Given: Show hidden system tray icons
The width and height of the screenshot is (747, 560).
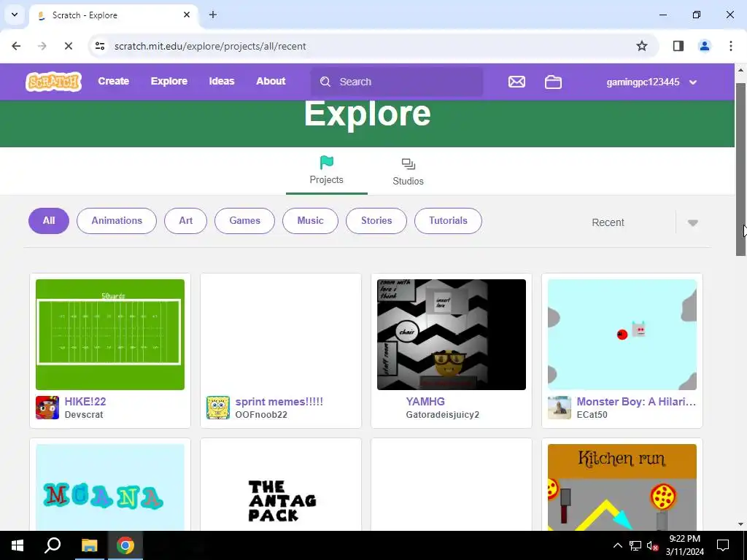Looking at the screenshot, I should point(617,545).
